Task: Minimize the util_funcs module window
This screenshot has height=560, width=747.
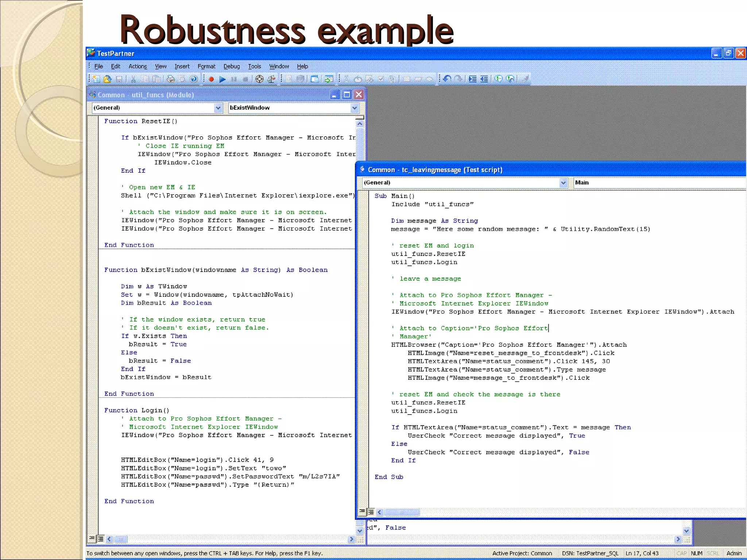Action: click(334, 95)
